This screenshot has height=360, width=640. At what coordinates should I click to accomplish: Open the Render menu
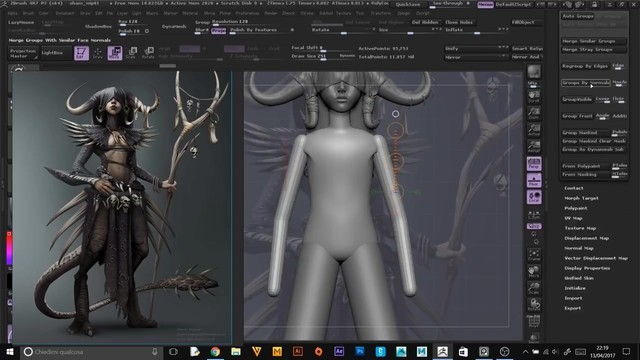coord(270,13)
